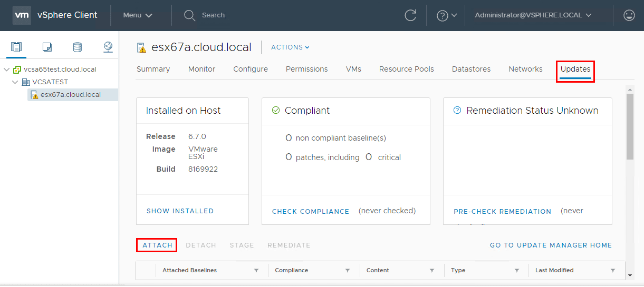Switch to the Configure tab
The width and height of the screenshot is (644, 287).
[251, 69]
